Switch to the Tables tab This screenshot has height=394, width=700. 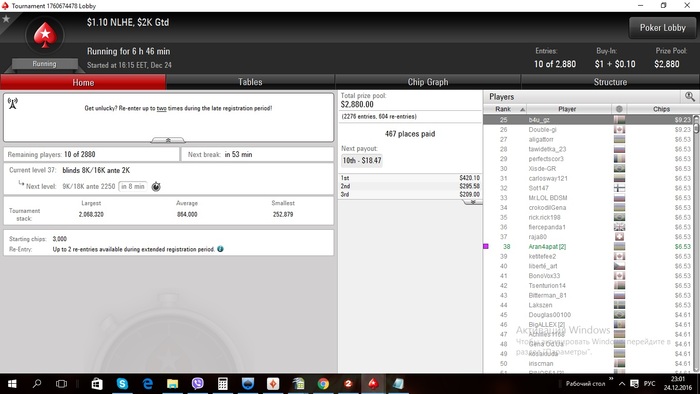pos(250,82)
